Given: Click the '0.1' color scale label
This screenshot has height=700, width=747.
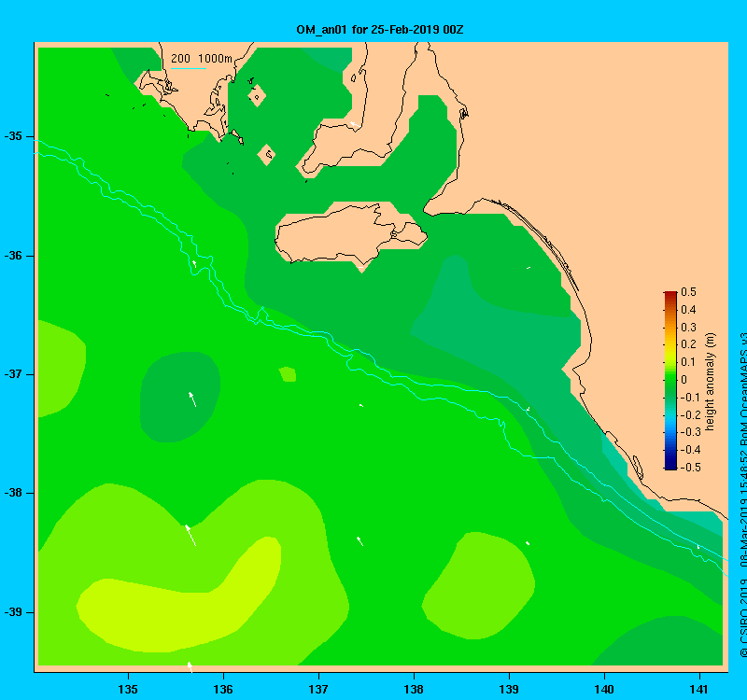Looking at the screenshot, I should [x=688, y=362].
